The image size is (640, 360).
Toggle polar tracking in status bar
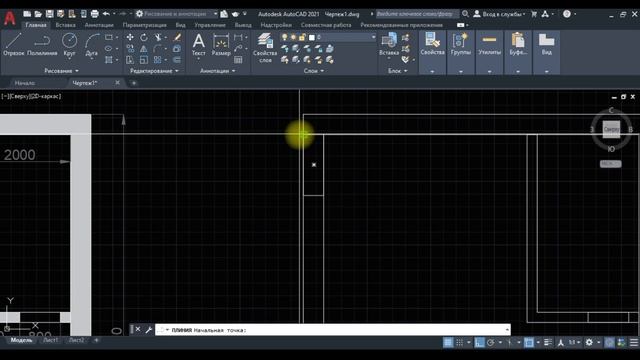(x=491, y=342)
